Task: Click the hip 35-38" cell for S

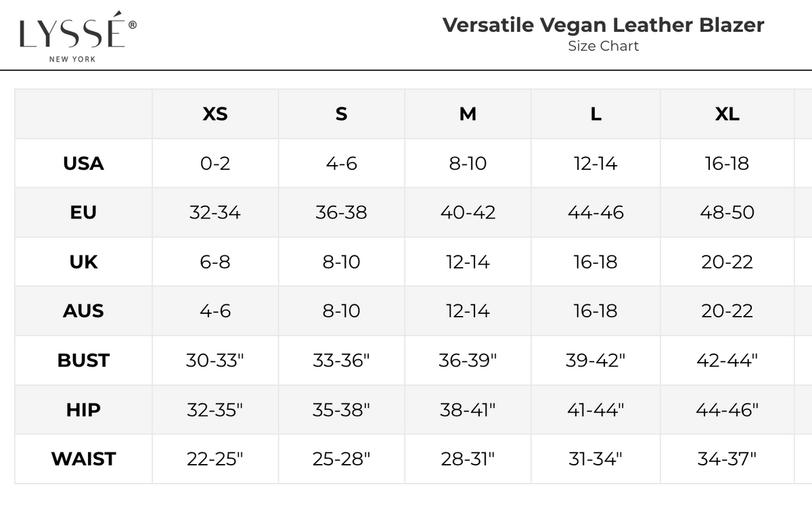Action: click(341, 410)
